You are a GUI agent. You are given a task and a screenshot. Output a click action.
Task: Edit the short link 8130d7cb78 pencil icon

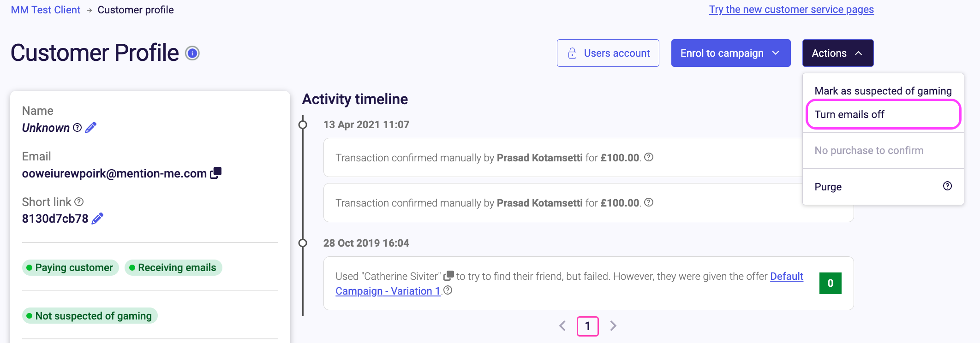97,219
